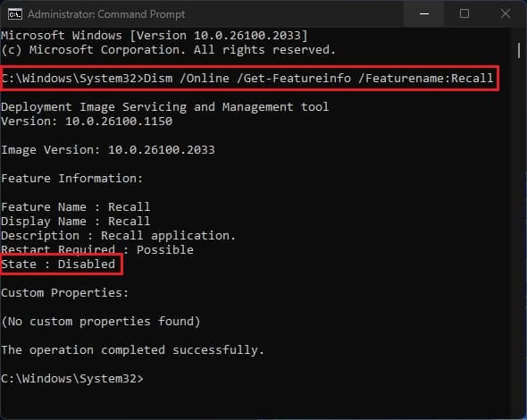Click the bottom C:\Windows\System32> prompt

click(x=72, y=379)
